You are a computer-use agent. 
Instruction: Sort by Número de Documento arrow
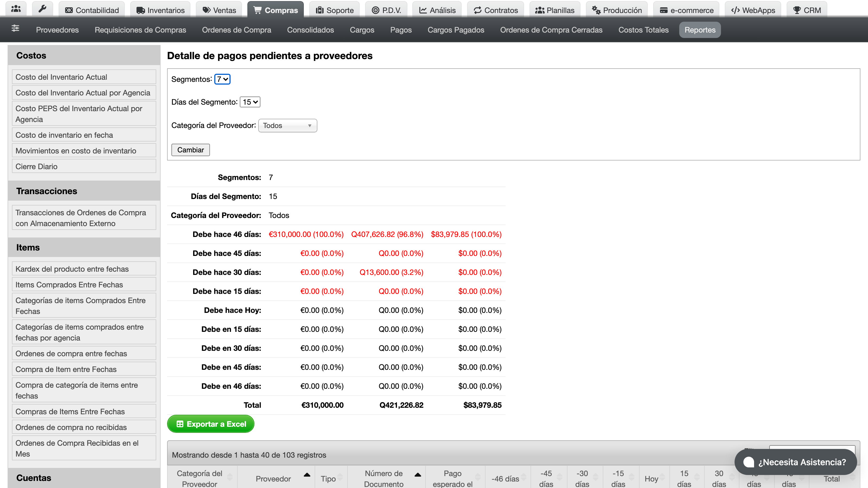[418, 475]
